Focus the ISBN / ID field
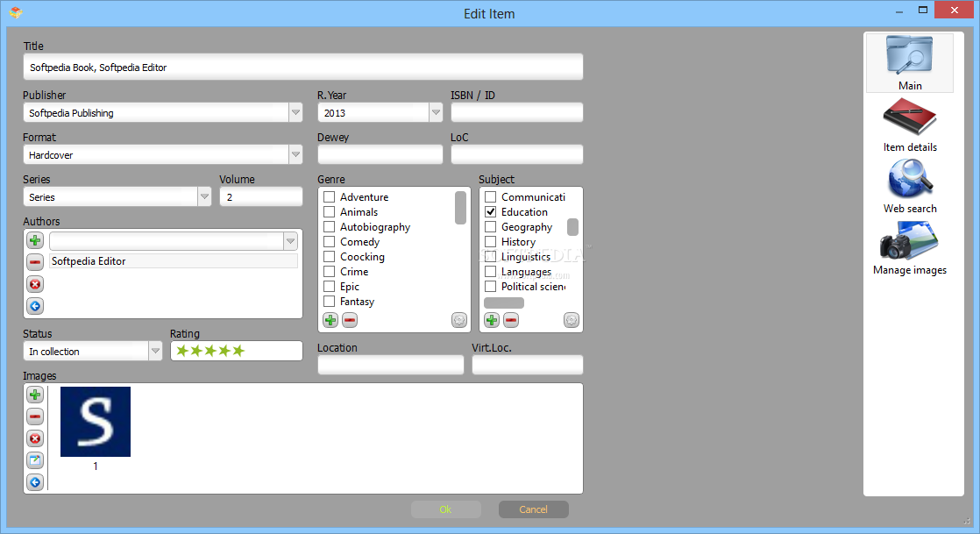Screen dimensions: 980x534 click(517, 112)
